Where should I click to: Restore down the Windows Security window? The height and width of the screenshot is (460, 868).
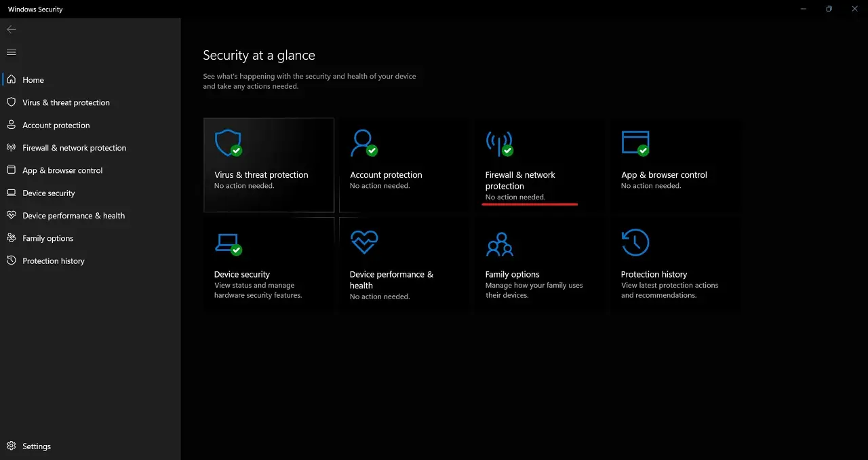coord(829,9)
